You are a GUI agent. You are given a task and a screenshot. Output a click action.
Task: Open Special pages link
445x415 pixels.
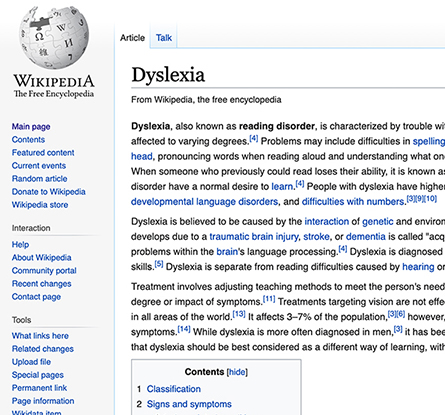tap(38, 375)
